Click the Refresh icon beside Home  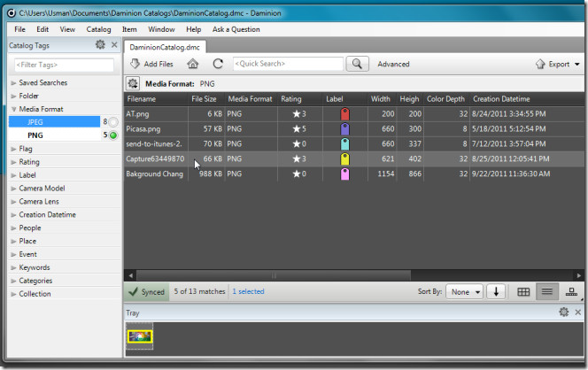point(218,64)
